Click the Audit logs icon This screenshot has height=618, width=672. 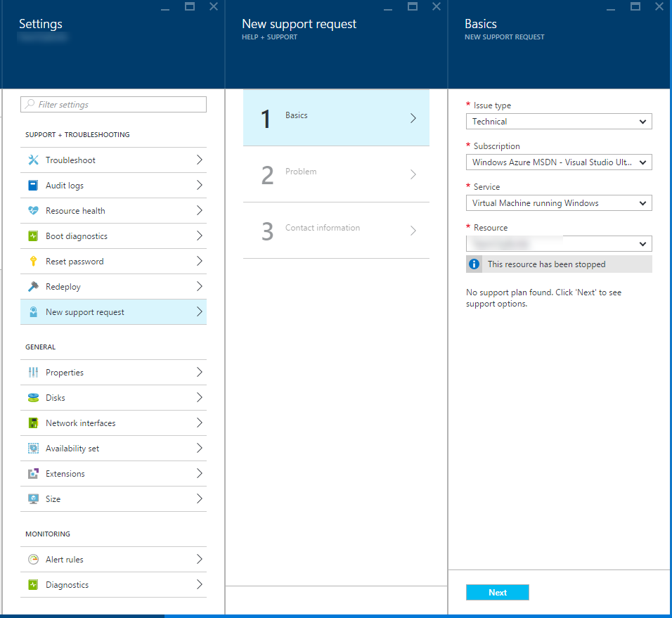(x=34, y=185)
